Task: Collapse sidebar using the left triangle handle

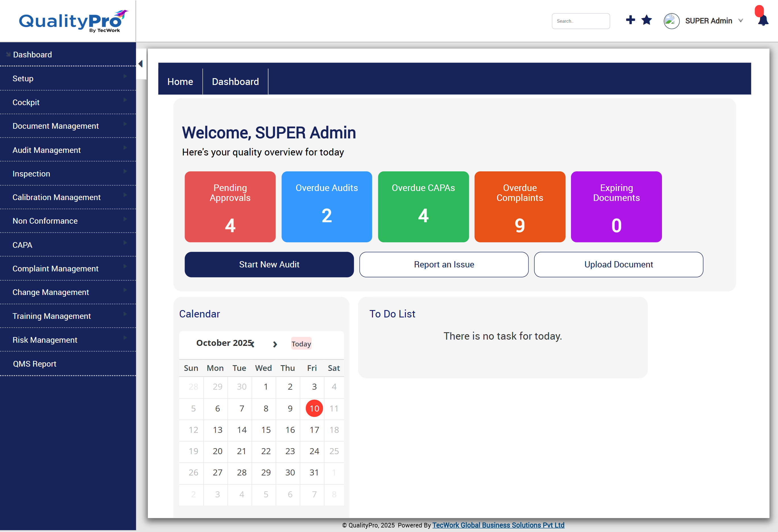Action: [x=140, y=64]
